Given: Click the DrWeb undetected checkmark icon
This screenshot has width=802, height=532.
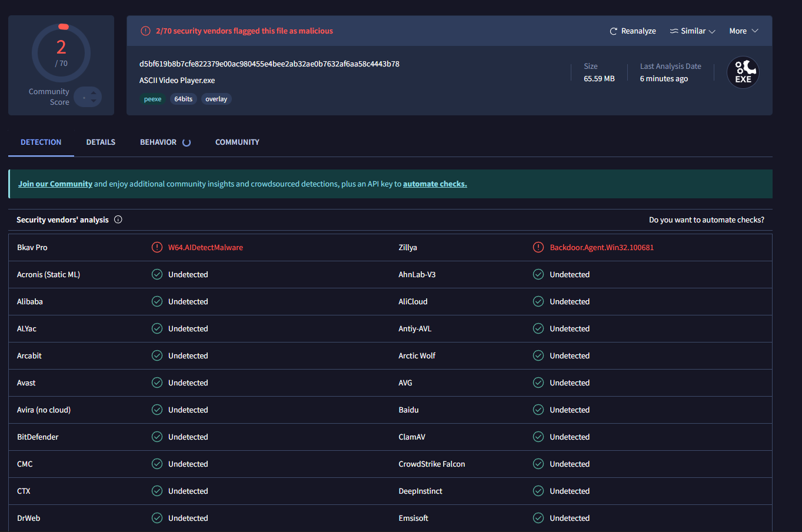Looking at the screenshot, I should coord(157,518).
